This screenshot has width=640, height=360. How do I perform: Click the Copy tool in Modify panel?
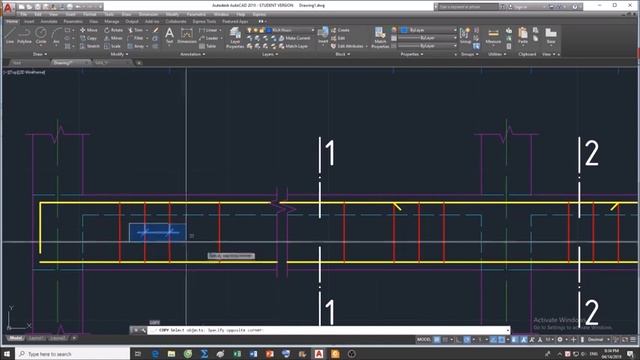point(89,38)
